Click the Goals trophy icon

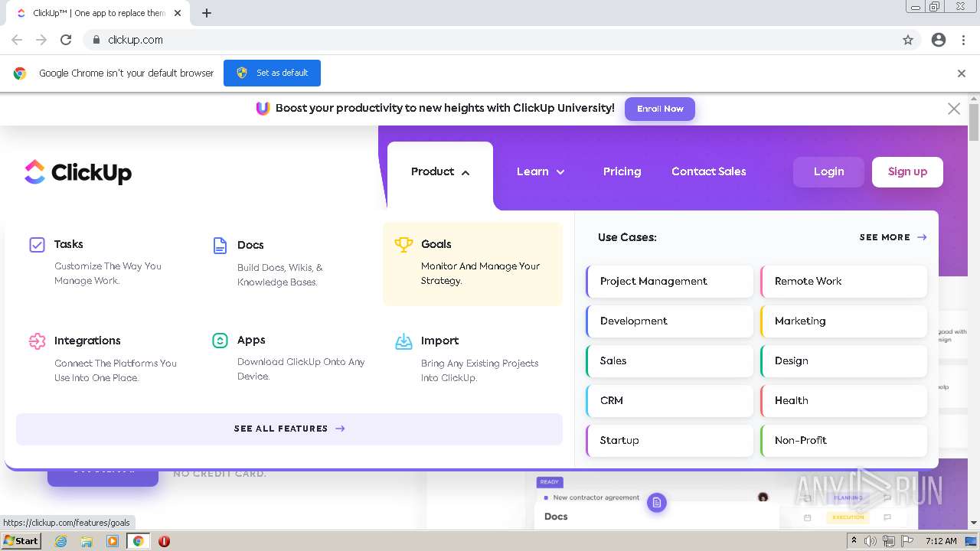click(403, 244)
